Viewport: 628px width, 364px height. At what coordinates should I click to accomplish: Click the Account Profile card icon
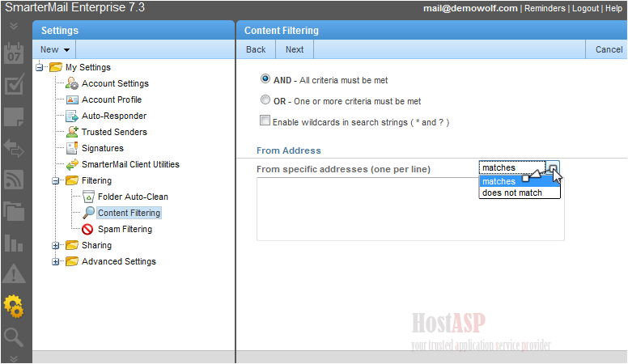[72, 99]
